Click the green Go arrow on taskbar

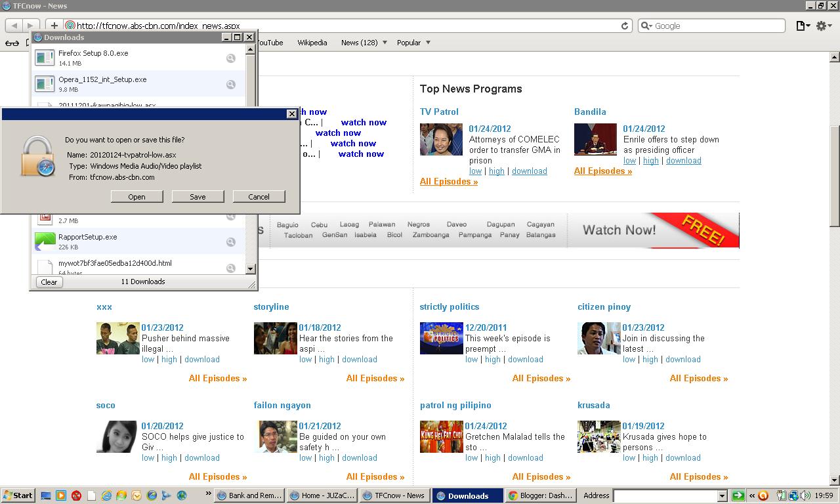pyautogui.click(x=738, y=495)
